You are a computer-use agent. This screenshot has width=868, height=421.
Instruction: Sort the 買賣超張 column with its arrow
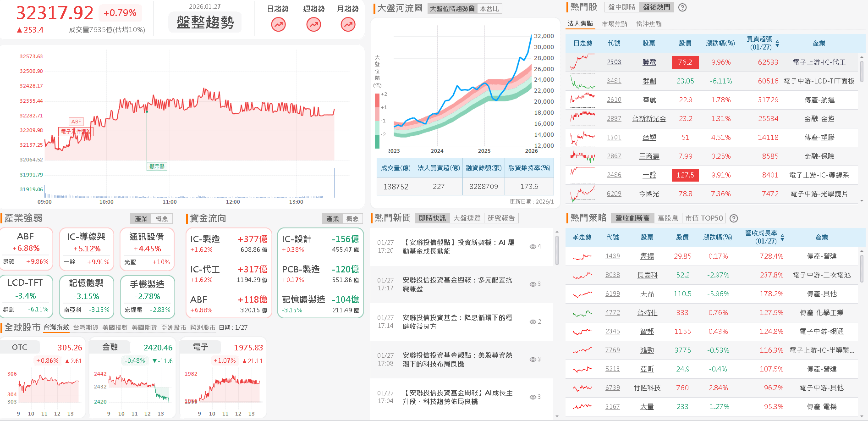(x=778, y=44)
